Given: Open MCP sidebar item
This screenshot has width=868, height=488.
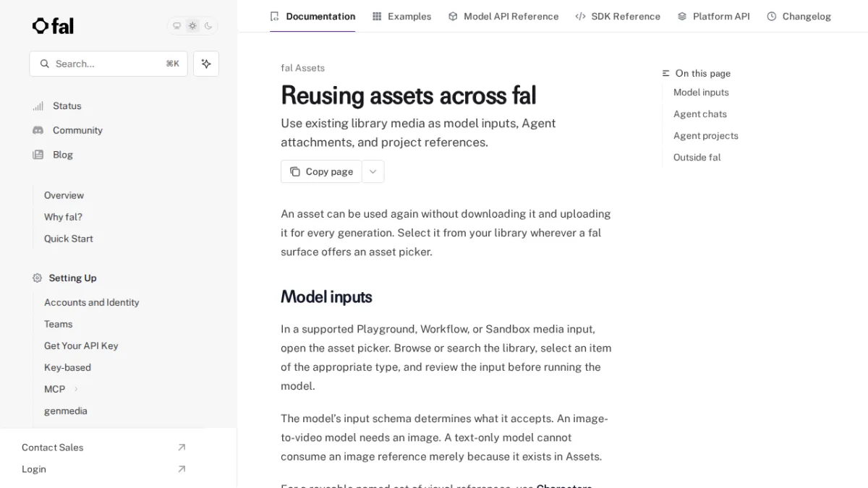Looking at the screenshot, I should tap(55, 390).
